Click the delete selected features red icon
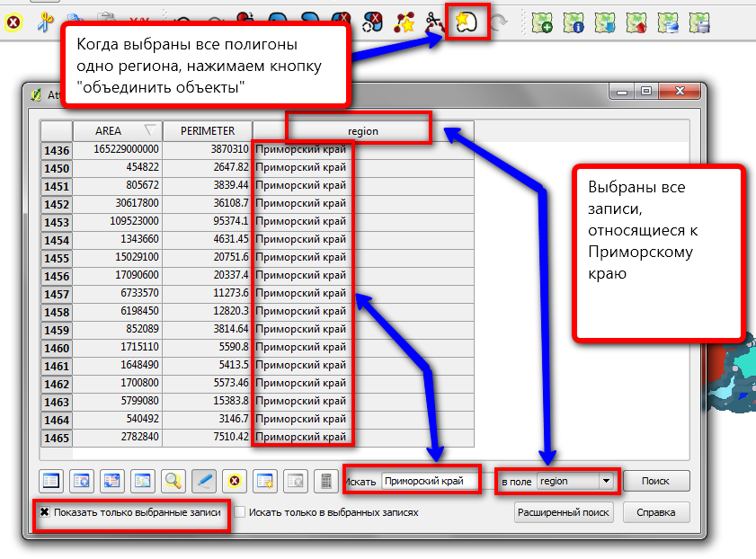This screenshot has height=559, width=756. point(235,481)
